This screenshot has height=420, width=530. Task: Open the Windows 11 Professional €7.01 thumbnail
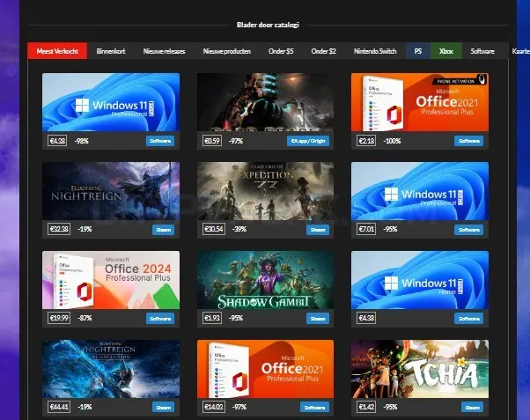click(x=420, y=191)
